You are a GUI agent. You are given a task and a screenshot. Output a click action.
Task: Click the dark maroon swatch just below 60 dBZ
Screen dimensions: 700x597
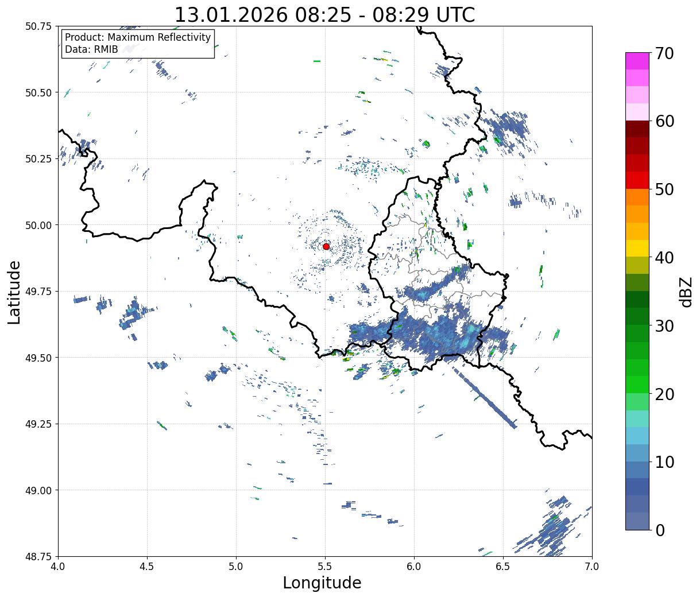637,129
